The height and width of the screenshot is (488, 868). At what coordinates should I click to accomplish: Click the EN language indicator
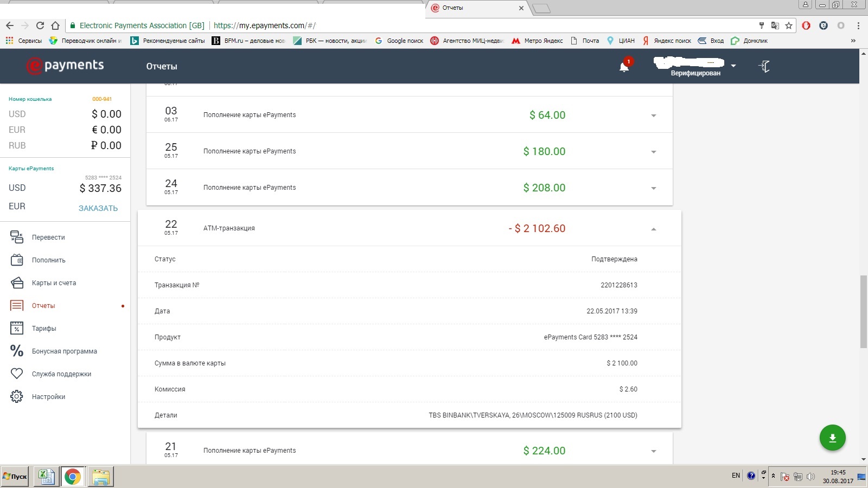[x=736, y=476]
